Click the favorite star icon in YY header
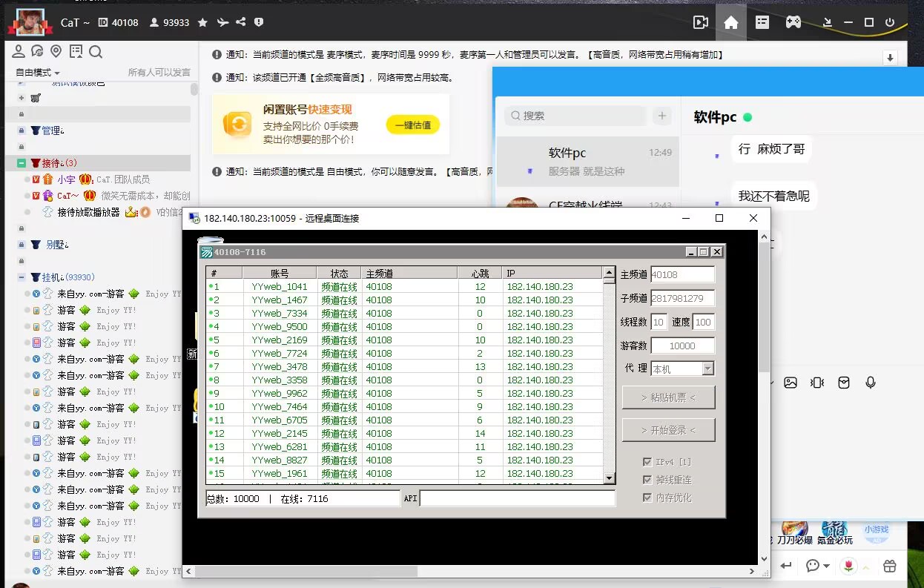This screenshot has height=588, width=924. [x=202, y=22]
